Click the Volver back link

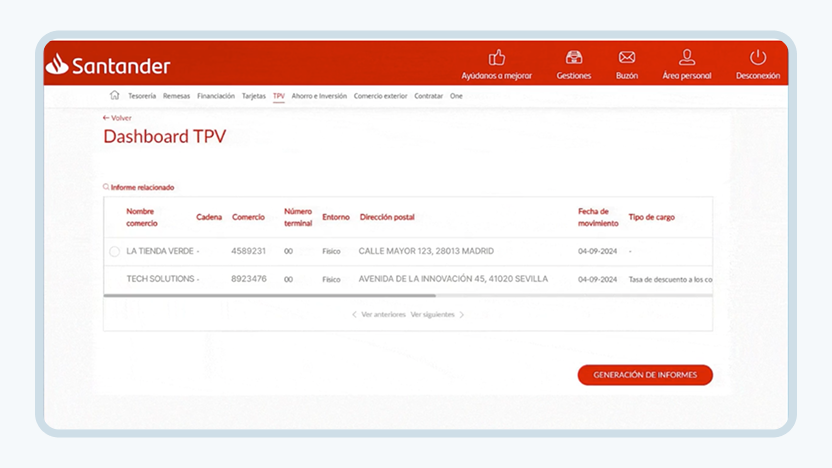(x=117, y=118)
